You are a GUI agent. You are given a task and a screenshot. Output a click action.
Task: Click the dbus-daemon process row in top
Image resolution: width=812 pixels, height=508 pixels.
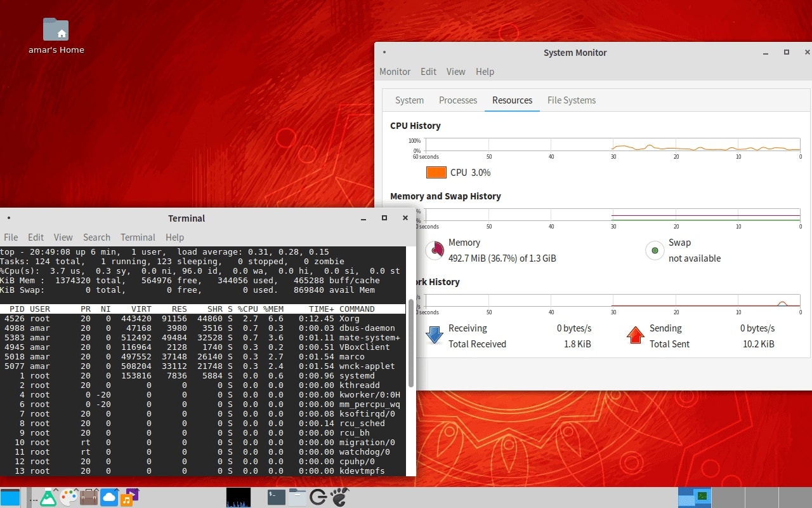(203, 328)
